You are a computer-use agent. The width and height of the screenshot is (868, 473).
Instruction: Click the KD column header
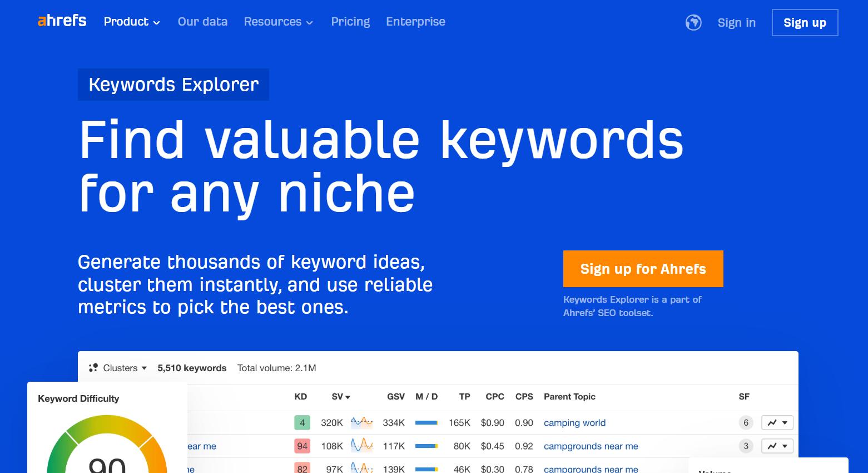[301, 397]
